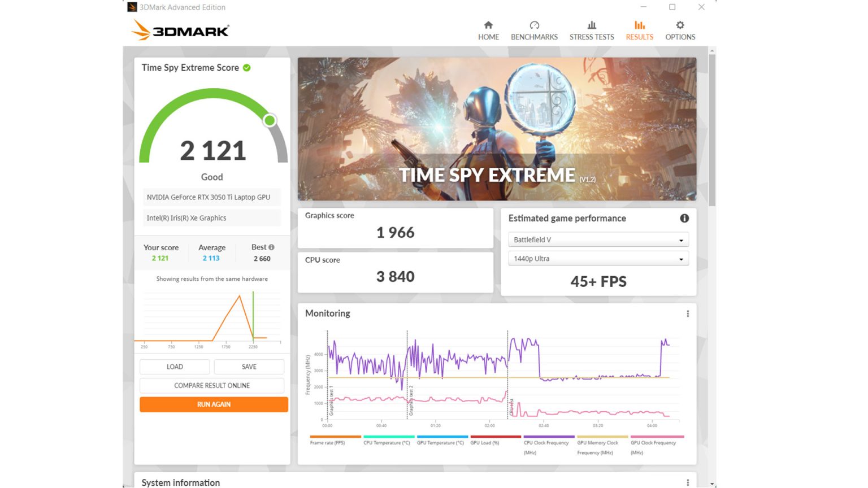Image resolution: width=868 pixels, height=488 pixels.
Task: Click the CPU test marker line
Action: pos(507,375)
